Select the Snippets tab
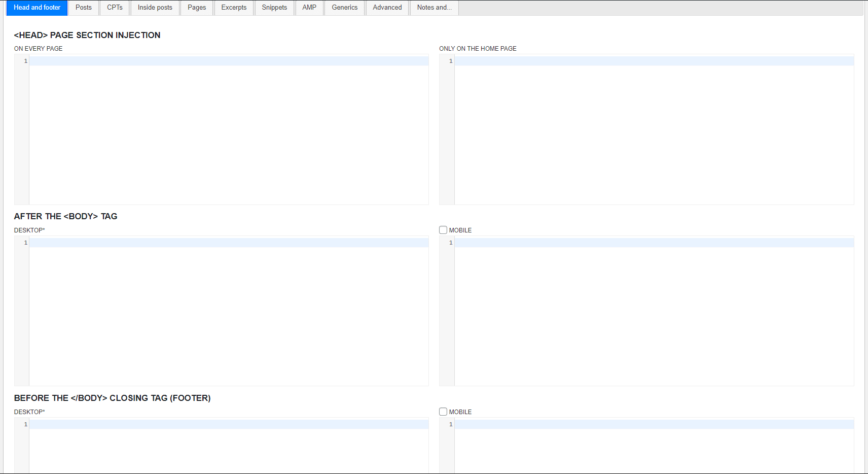This screenshot has width=868, height=474. [x=274, y=8]
